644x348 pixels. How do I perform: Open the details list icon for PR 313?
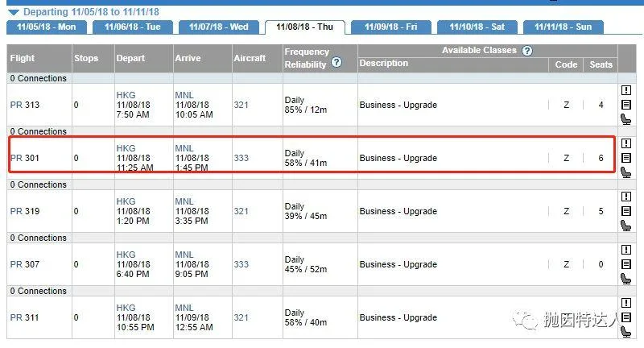[x=626, y=105]
